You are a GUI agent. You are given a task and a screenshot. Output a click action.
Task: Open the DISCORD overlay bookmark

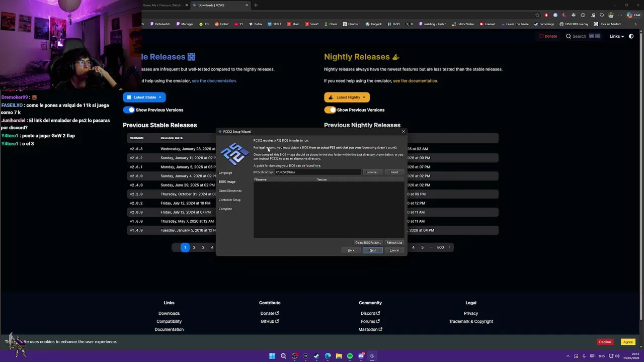[x=574, y=24]
